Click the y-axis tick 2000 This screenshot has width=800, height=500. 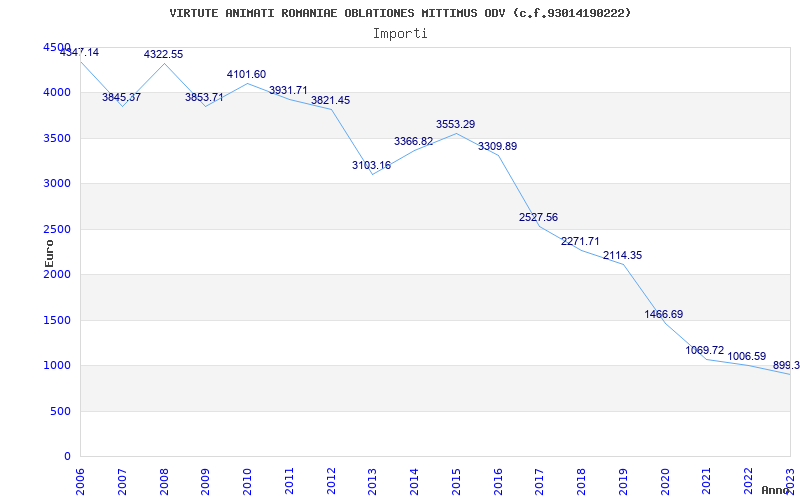pyautogui.click(x=57, y=274)
